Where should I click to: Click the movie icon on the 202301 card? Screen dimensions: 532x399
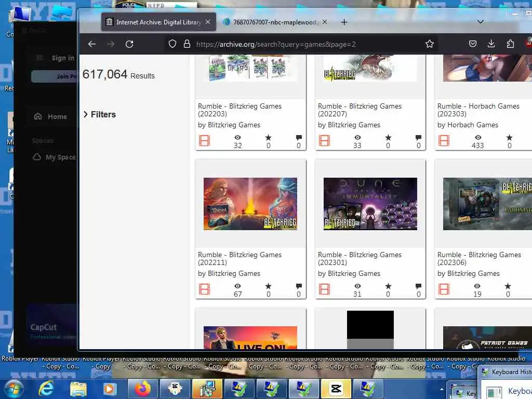324,289
